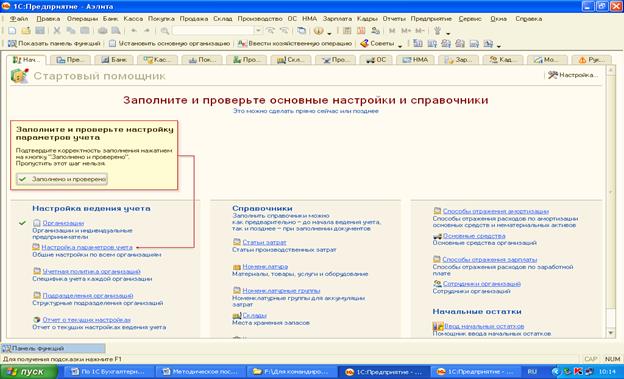
Task: Click the Save diskette icon in toolbar
Action: [40, 31]
